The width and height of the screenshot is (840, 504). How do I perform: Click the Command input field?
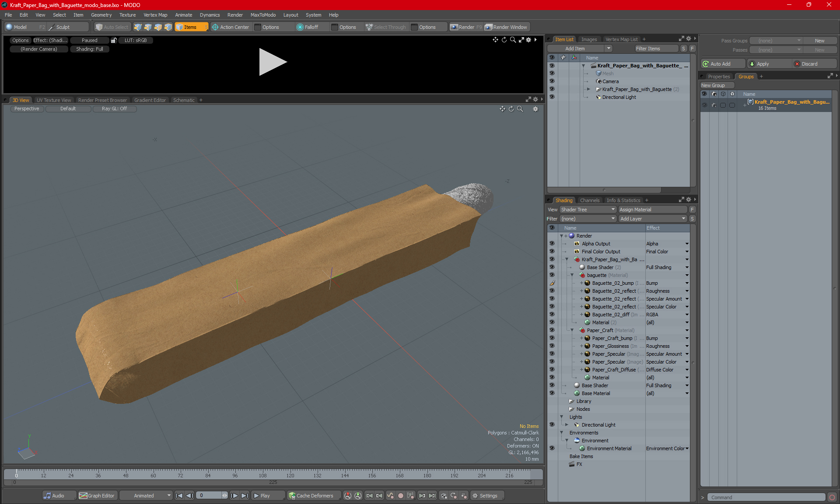click(766, 497)
